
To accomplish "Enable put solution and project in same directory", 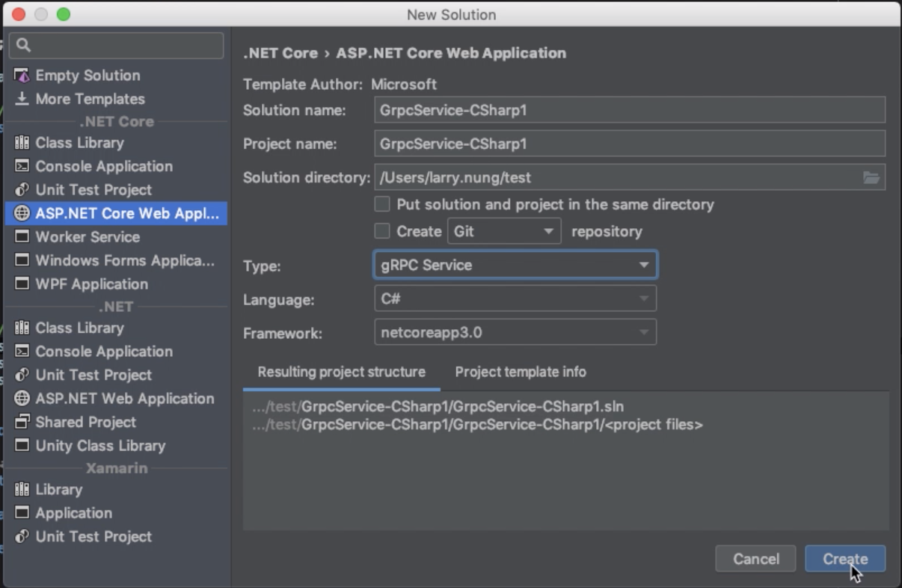I will (382, 204).
